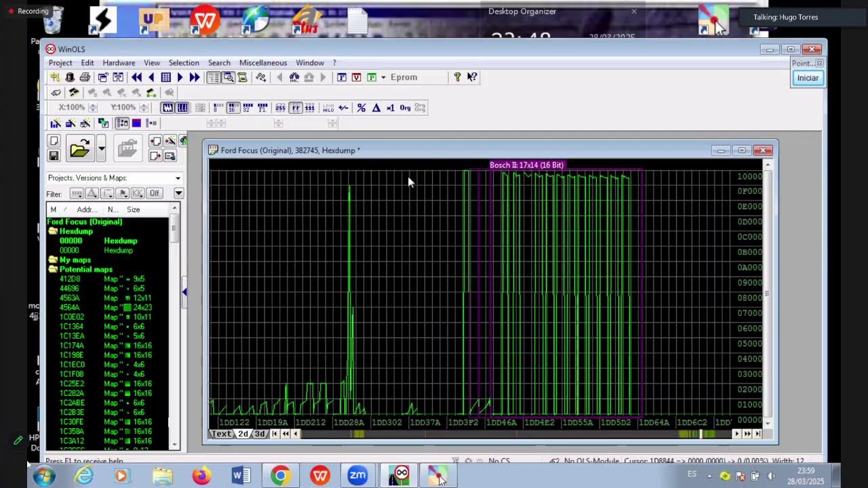This screenshot has height=488, width=868.
Task: Click the save floppy disk icon
Action: [54, 155]
